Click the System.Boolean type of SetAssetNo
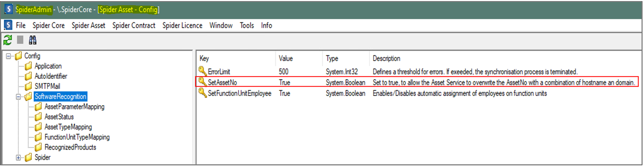Screen dimensions: 644x166 pos(345,82)
